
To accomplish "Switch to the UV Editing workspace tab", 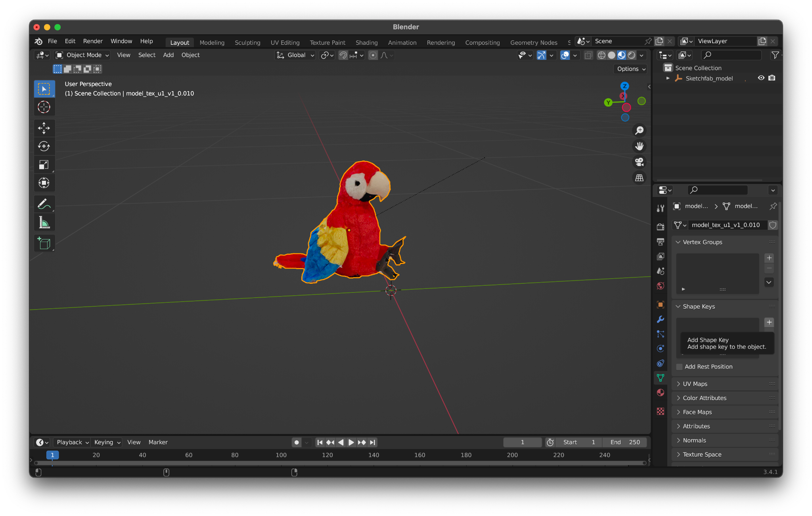I will tap(285, 42).
